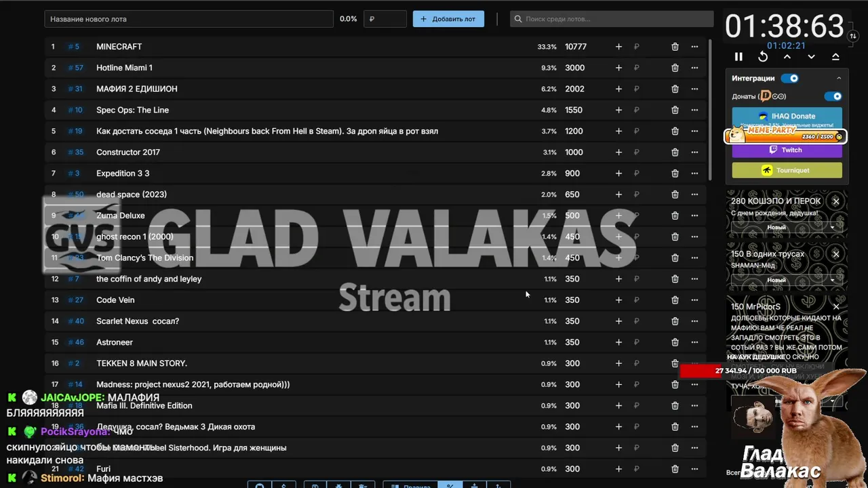Screen dimensions: 868x488
Task: Delete the МАФИЯ 2 ЕДИШИОН lot
Action: pyautogui.click(x=675, y=89)
